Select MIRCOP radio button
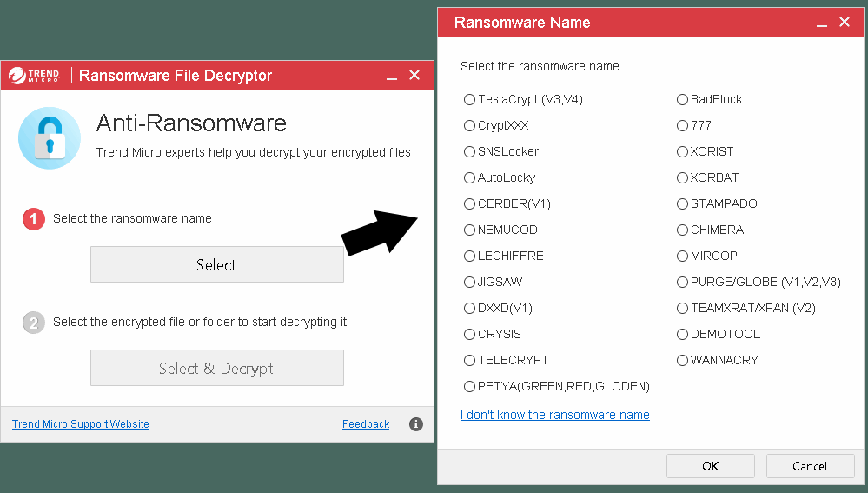Image resolution: width=868 pixels, height=493 pixels. click(683, 256)
